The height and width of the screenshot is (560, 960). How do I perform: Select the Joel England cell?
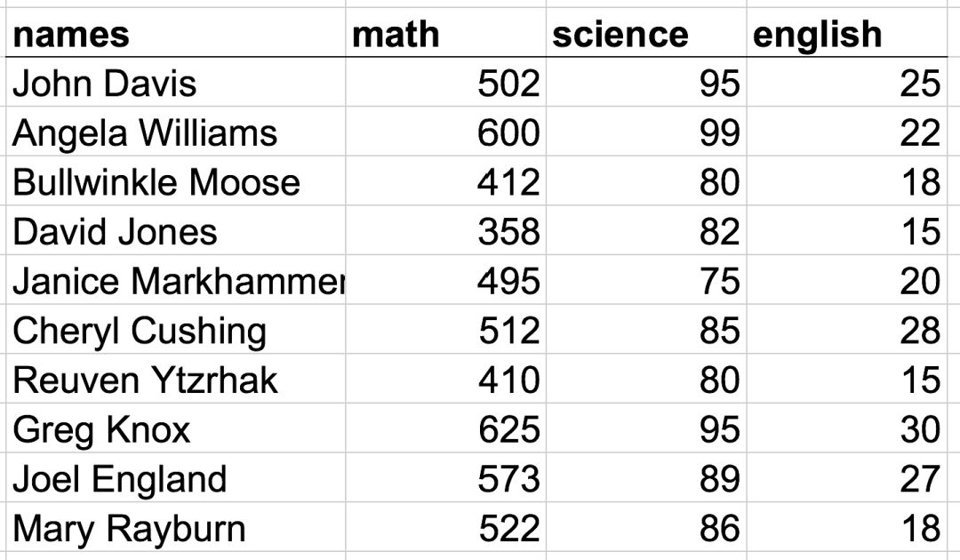pos(175,478)
